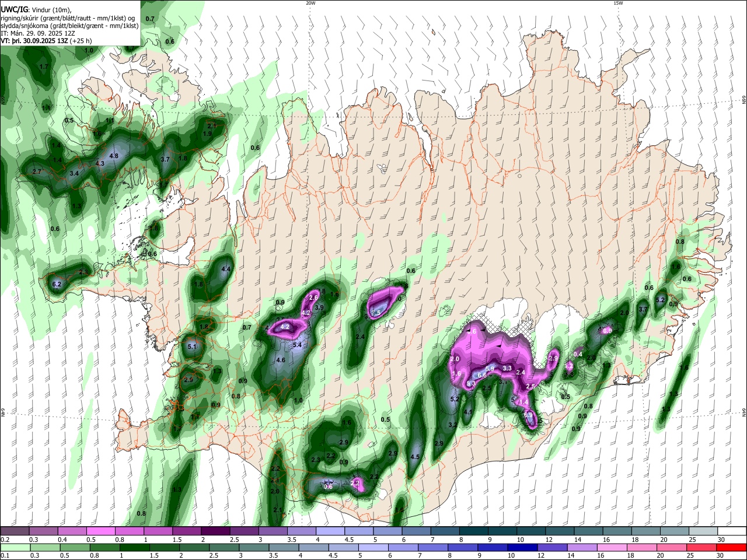Click the 4.3 precipitation value on the map
The image size is (747, 560).
[100, 164]
